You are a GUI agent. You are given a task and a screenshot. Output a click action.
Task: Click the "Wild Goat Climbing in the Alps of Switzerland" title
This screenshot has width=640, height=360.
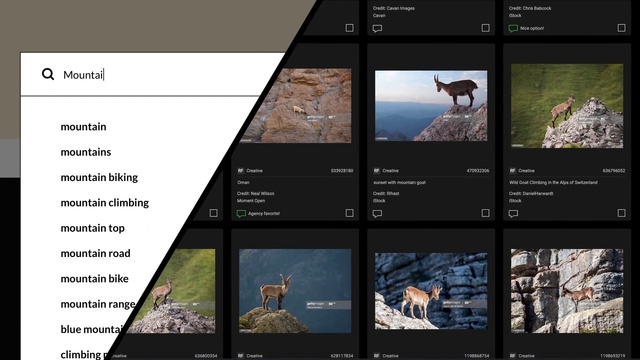(x=553, y=182)
